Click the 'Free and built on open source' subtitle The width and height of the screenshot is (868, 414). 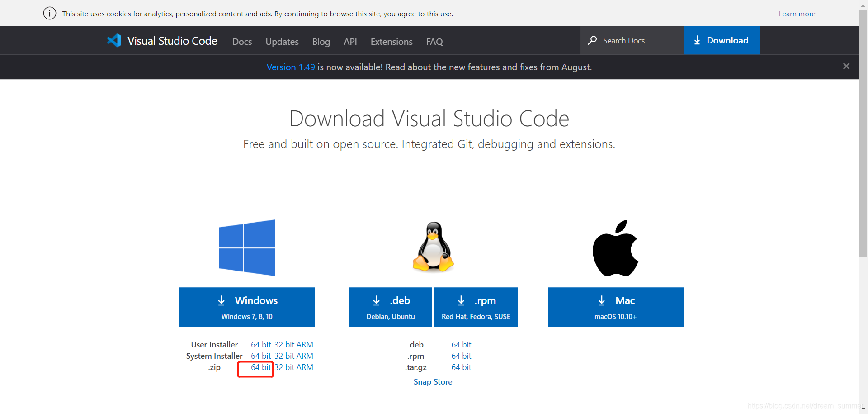click(x=429, y=144)
